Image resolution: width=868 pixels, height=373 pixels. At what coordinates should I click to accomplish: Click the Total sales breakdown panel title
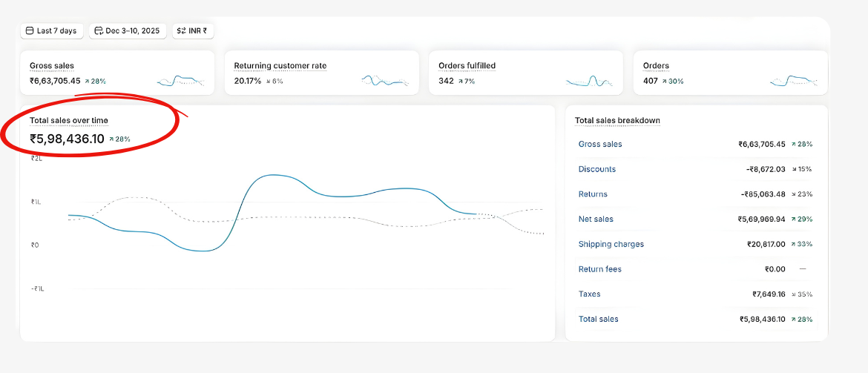coord(617,120)
